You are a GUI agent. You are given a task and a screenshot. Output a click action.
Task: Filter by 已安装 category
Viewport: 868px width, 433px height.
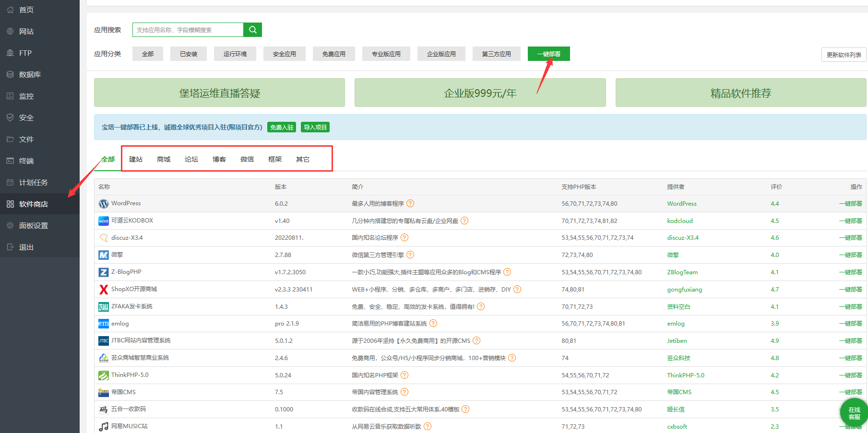click(189, 54)
